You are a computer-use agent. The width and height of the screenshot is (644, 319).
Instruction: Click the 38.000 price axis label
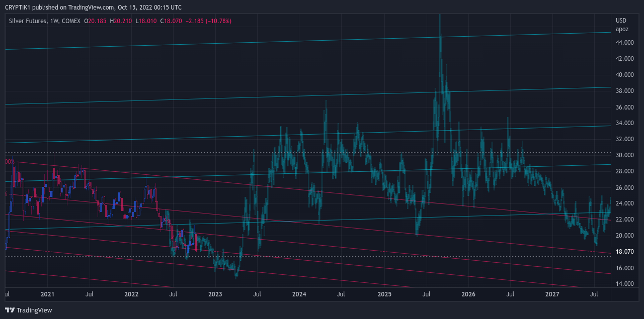tap(625, 91)
